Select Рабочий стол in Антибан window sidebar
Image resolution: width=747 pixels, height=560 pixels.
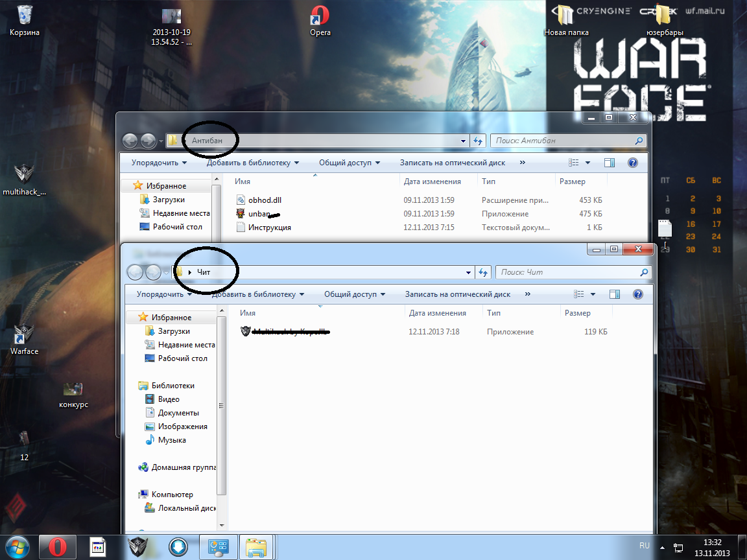(x=177, y=227)
